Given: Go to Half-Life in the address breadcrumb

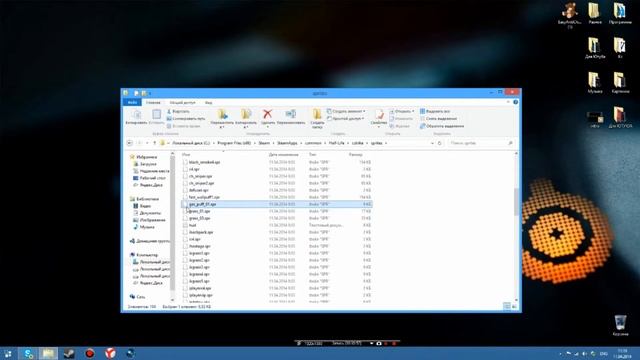Looking at the screenshot, I should tap(336, 143).
